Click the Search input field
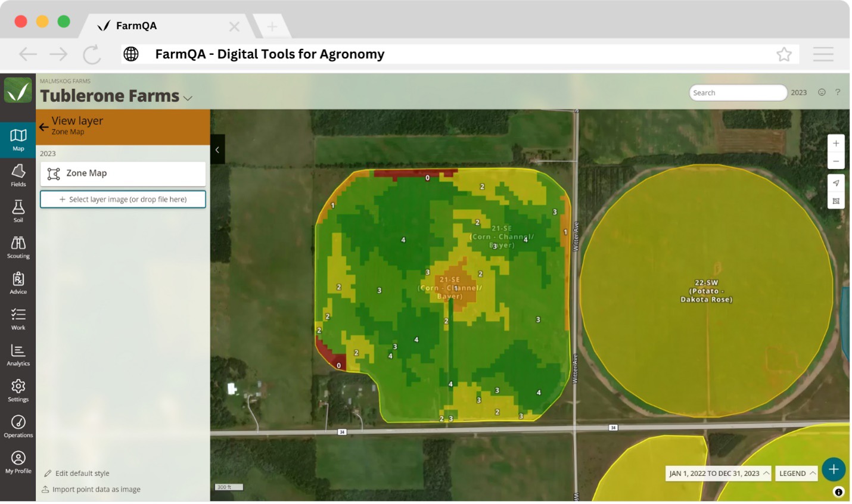 tap(736, 93)
